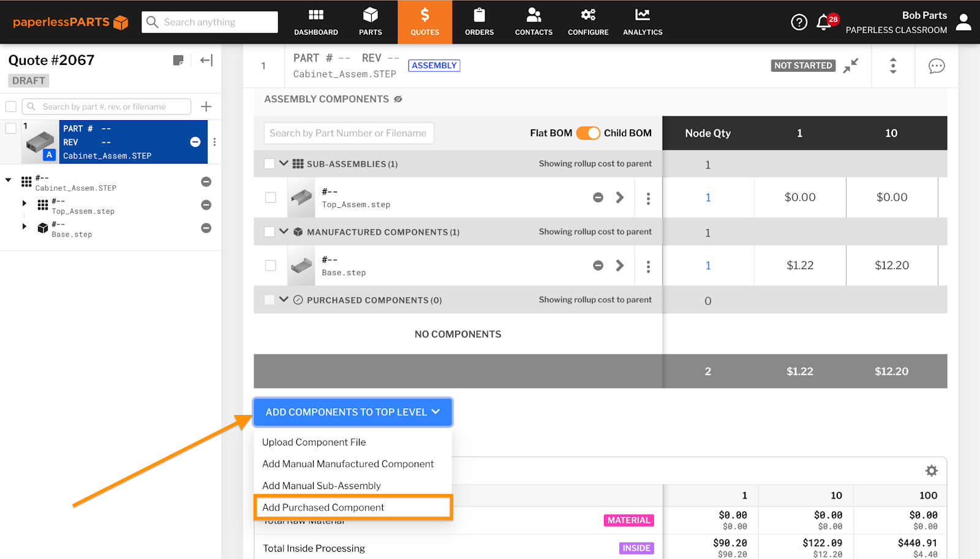Collapse the part panel with shrink arrows icon
Viewport: 980px width, 559px height.
click(x=851, y=66)
